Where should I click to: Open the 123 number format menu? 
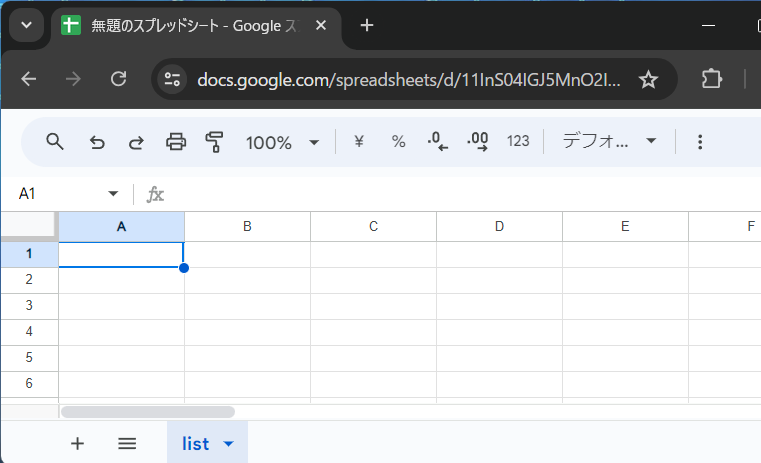pyautogui.click(x=518, y=141)
